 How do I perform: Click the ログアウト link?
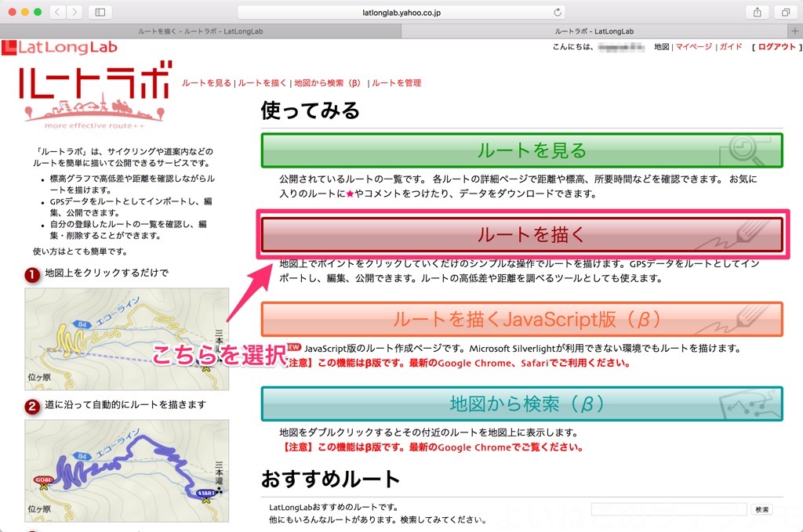point(776,47)
